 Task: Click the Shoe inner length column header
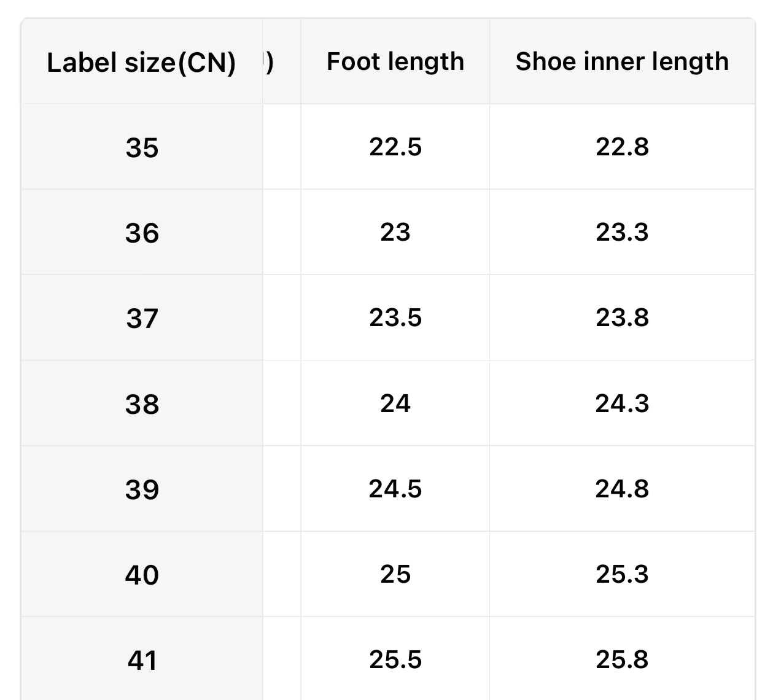622,61
